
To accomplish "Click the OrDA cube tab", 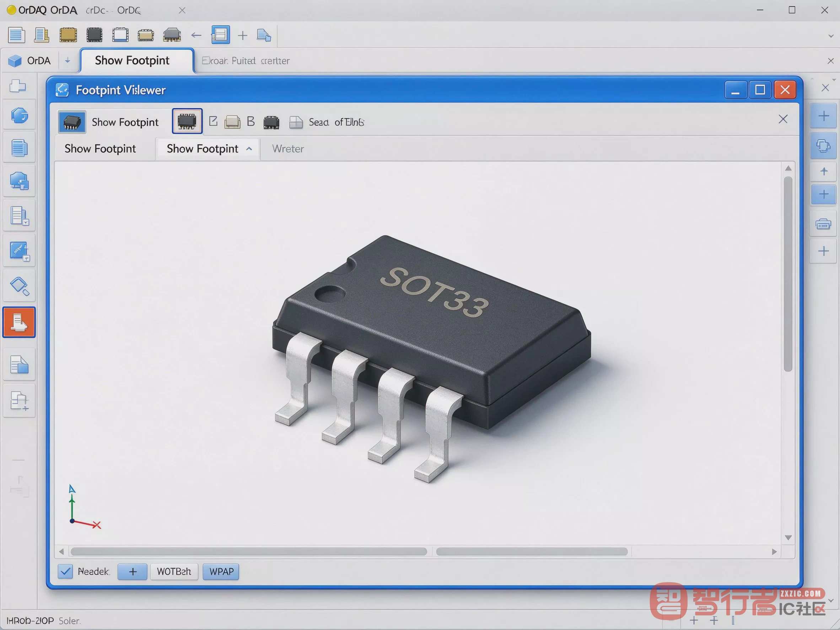I will tap(29, 61).
